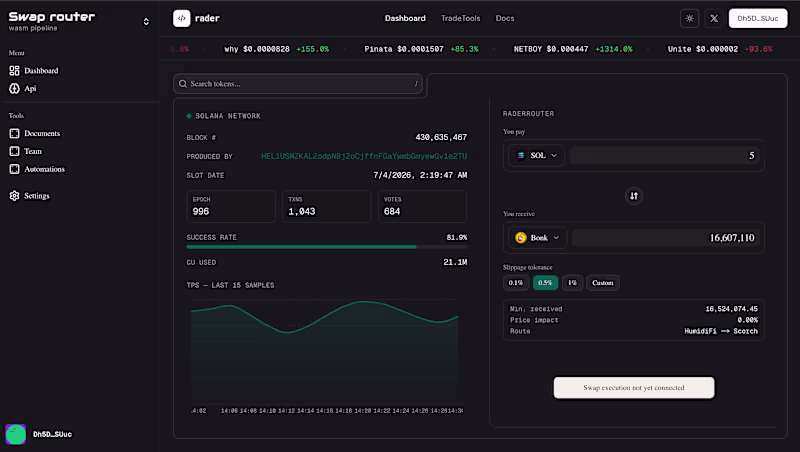Click the HumidiFi to Scorch route

(721, 331)
